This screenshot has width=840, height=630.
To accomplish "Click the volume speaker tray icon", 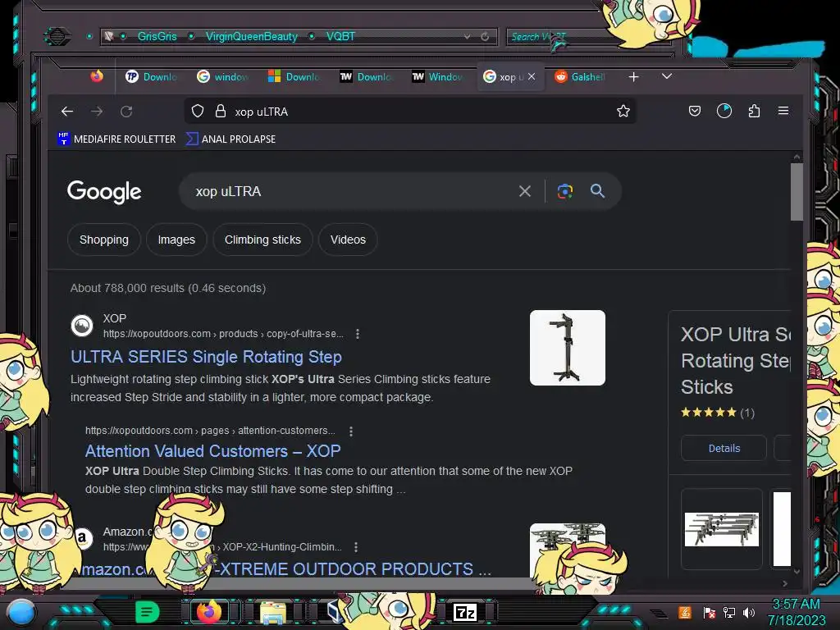I will tap(749, 612).
